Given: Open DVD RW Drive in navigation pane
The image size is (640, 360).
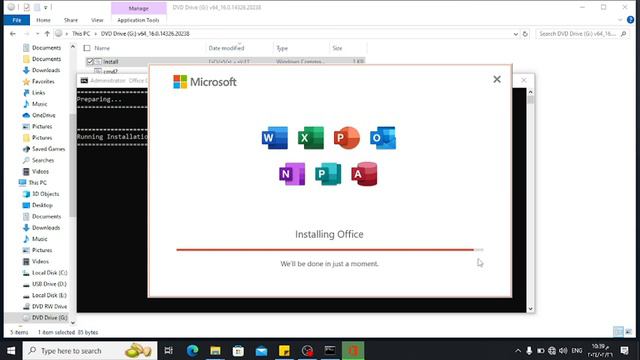Looking at the screenshot, I should tap(49, 307).
